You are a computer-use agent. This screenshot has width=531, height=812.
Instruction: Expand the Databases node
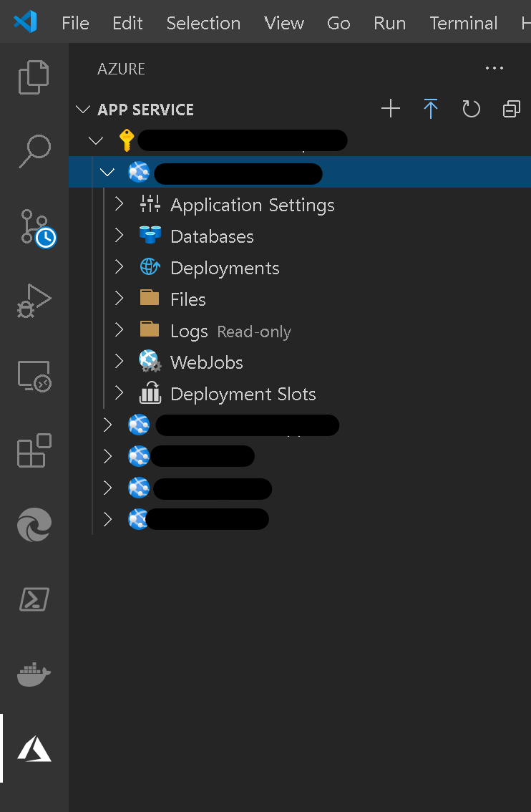119,235
